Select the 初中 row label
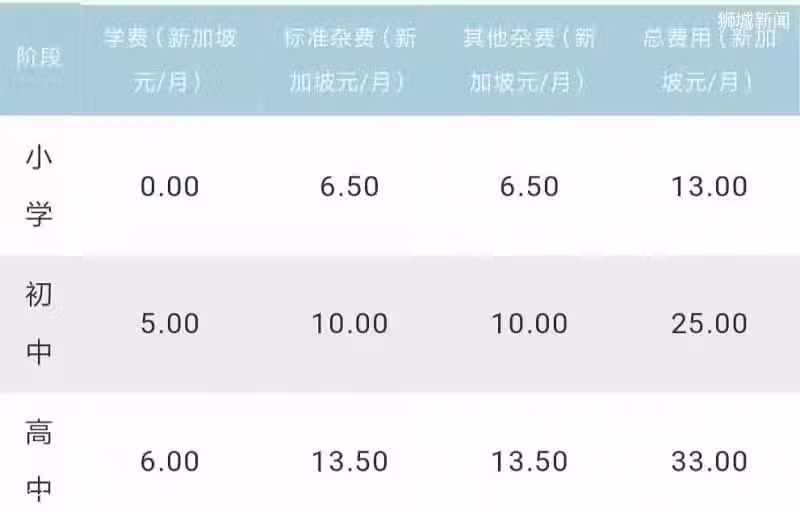The image size is (800, 512). coord(39,323)
